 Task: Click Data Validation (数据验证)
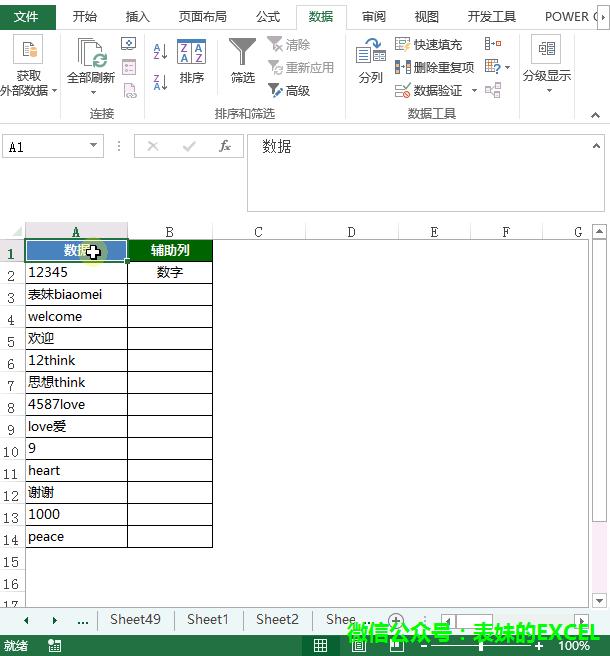tap(428, 90)
